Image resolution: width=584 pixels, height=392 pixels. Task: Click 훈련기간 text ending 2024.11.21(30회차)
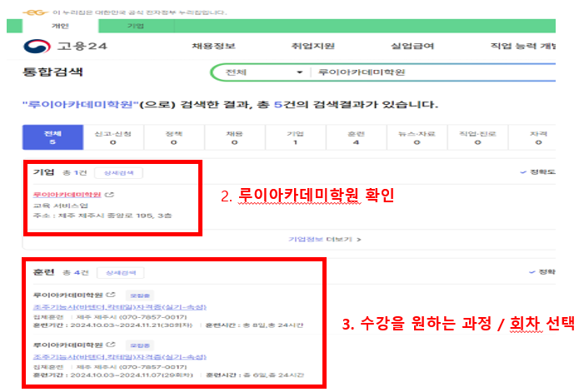point(112,325)
